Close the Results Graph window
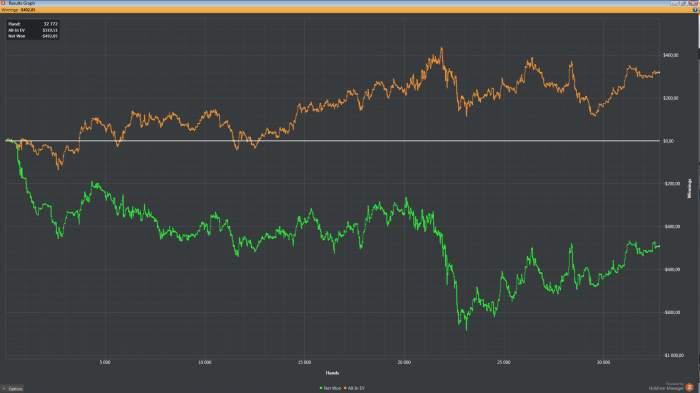Image resolution: width=700 pixels, height=393 pixels. 693,3
